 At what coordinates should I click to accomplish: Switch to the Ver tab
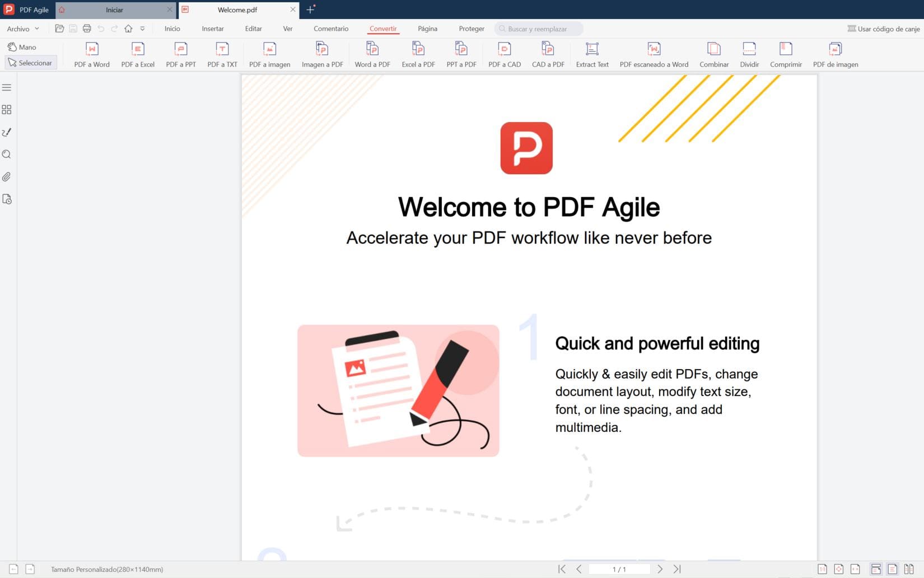click(x=288, y=29)
